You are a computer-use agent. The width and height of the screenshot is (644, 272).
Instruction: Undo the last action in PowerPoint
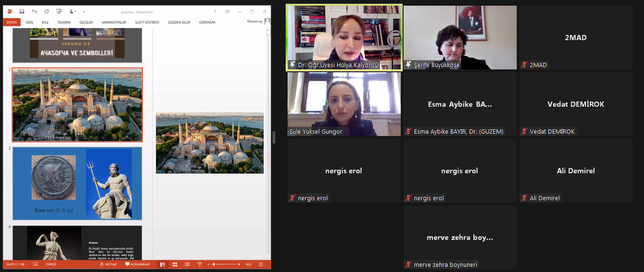click(34, 11)
